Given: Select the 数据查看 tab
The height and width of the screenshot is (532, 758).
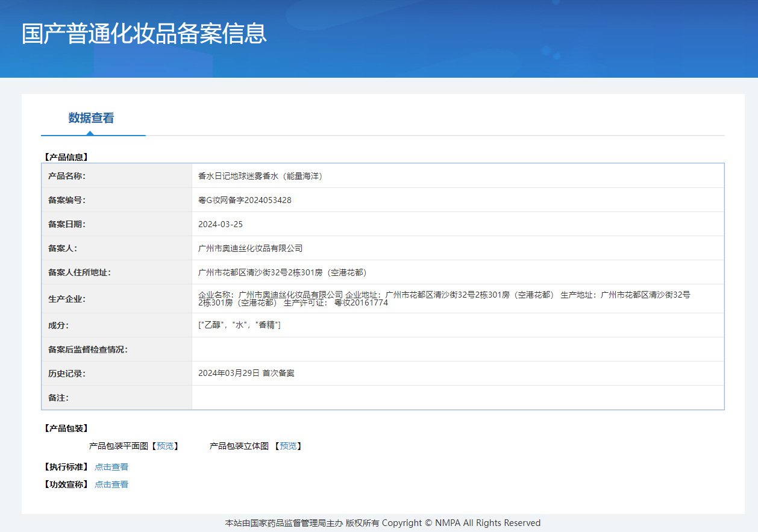Looking at the screenshot, I should click(x=92, y=118).
